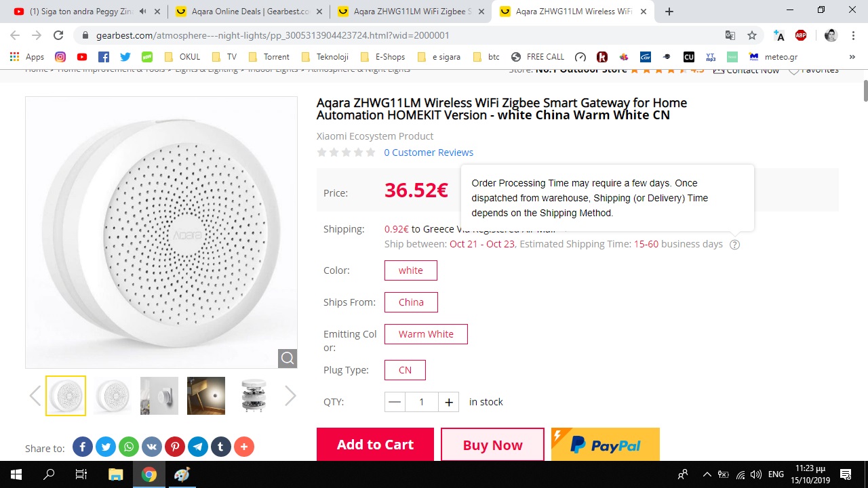Share the product via Telegram
The height and width of the screenshot is (488, 868).
[198, 447]
